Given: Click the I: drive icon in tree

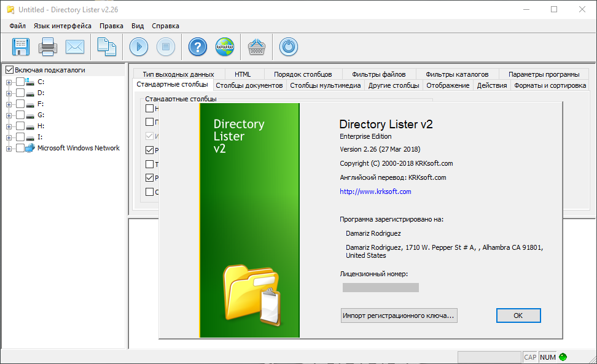Looking at the screenshot, I should pyautogui.click(x=29, y=137).
